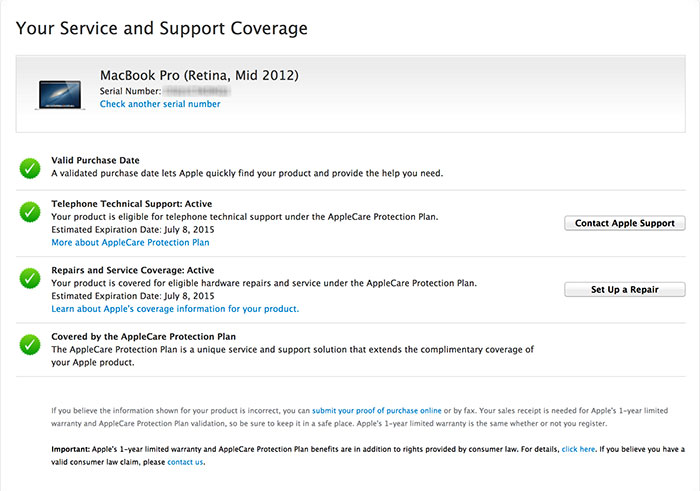Open Learn about Apple's coverage information link
700x491 pixels.
175,309
